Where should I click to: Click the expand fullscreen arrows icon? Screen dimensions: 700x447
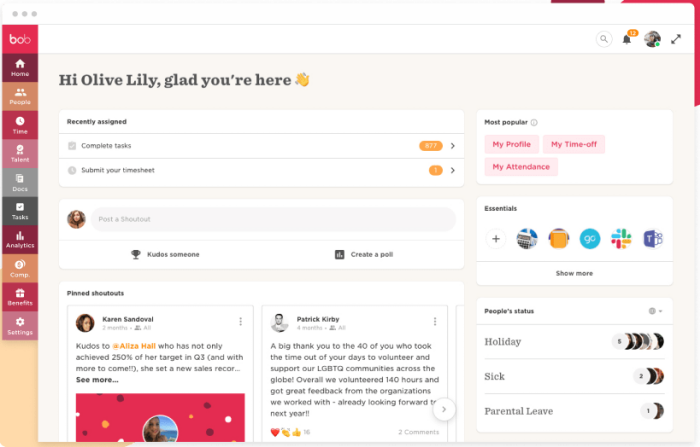pos(676,39)
